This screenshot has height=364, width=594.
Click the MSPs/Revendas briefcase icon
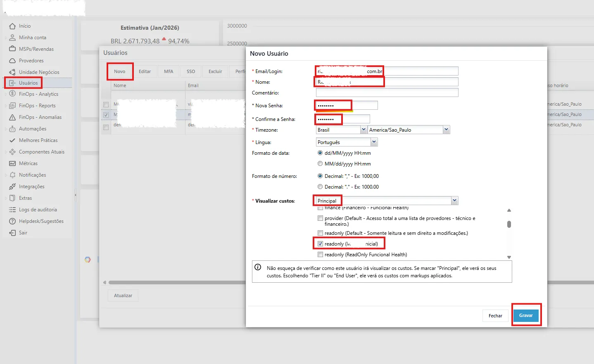[12, 49]
